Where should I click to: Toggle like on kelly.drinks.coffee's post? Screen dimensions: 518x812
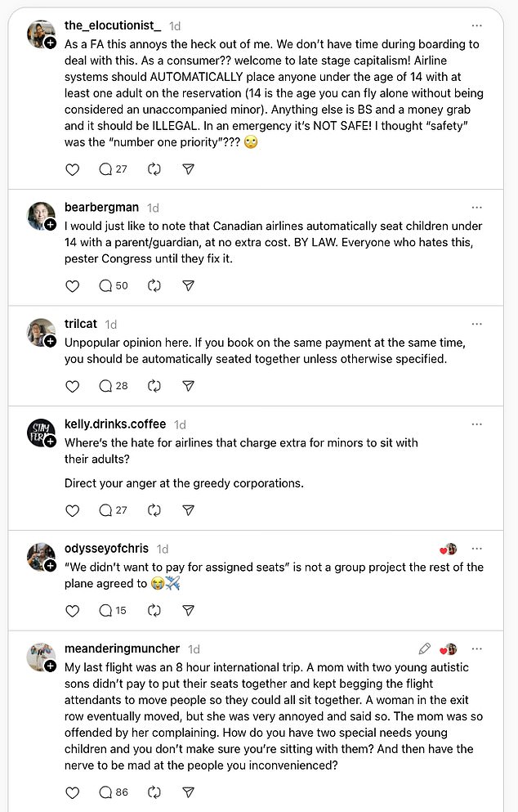72,509
